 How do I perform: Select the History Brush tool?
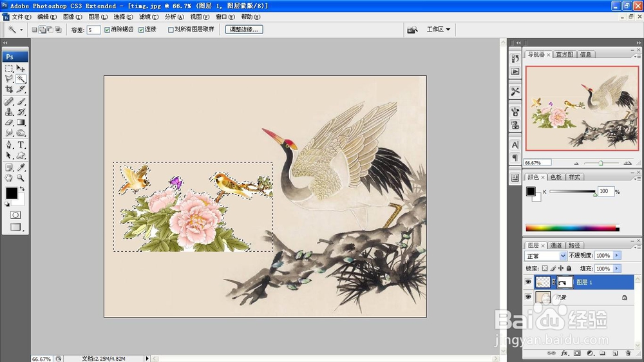(x=21, y=112)
